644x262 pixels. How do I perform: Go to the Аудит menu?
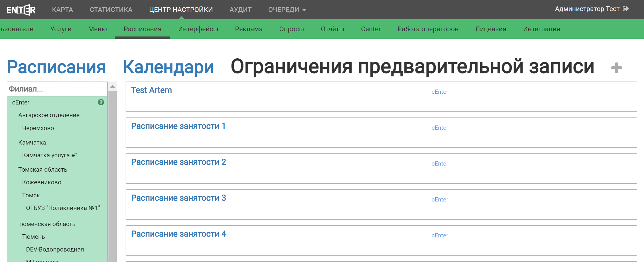[x=240, y=10]
